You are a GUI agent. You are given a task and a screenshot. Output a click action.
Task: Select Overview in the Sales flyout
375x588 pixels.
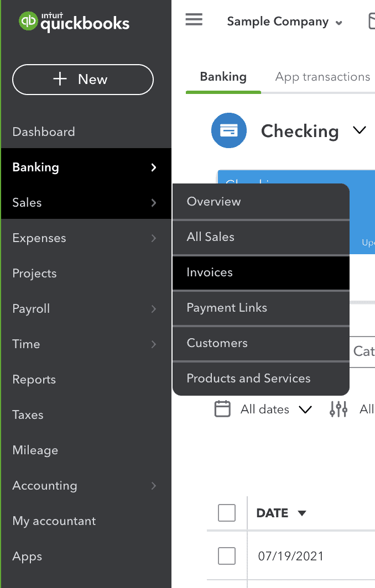261,201
